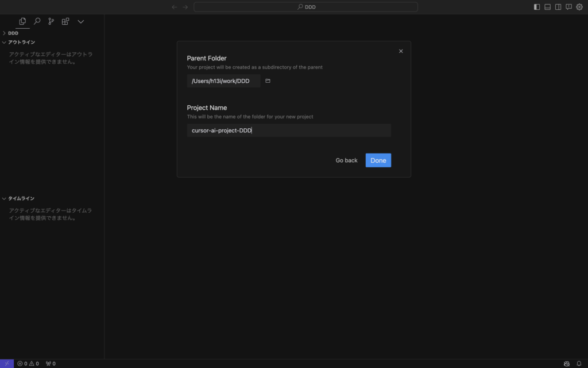Click the アクティブなエディターはタイムライン text
588x368 pixels.
click(x=51, y=214)
